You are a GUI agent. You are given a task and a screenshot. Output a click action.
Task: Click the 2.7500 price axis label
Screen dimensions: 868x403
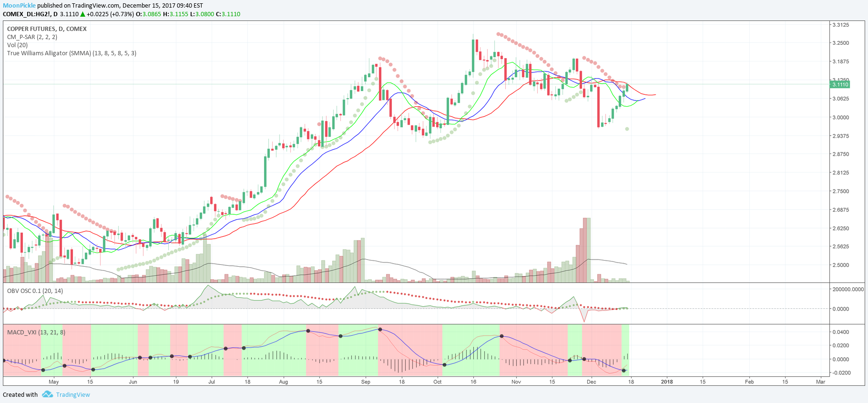[x=840, y=191]
